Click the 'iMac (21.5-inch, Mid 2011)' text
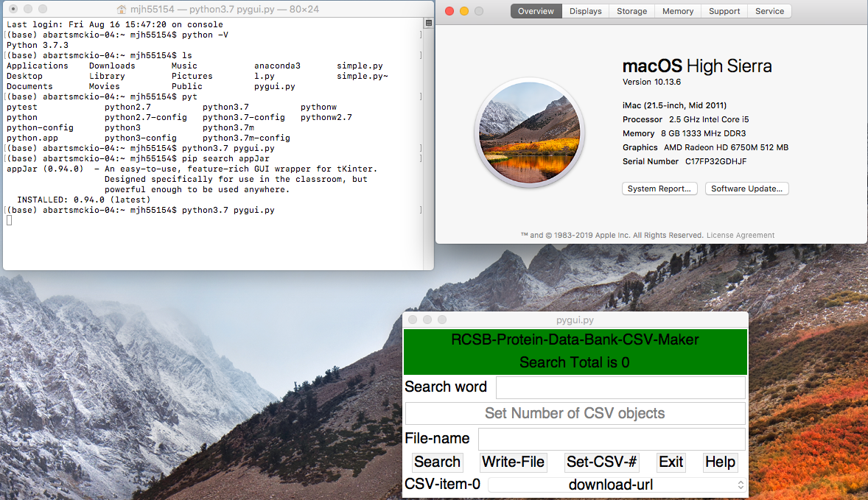This screenshot has width=868, height=500. (674, 105)
